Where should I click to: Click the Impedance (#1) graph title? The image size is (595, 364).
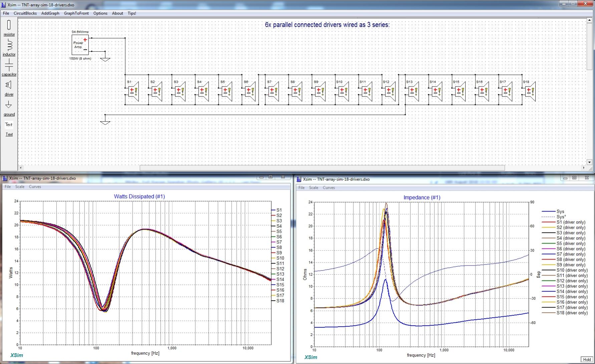[422, 198]
